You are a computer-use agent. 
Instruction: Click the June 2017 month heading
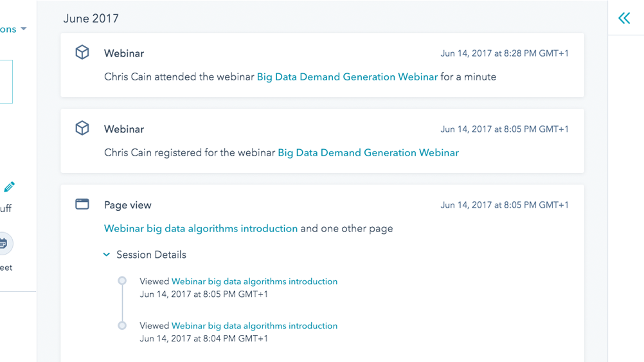click(x=91, y=19)
